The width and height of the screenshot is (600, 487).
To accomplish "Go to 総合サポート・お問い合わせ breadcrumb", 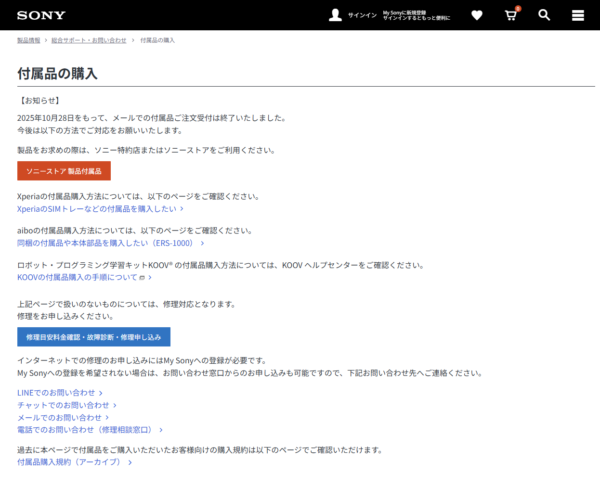I will (89, 40).
